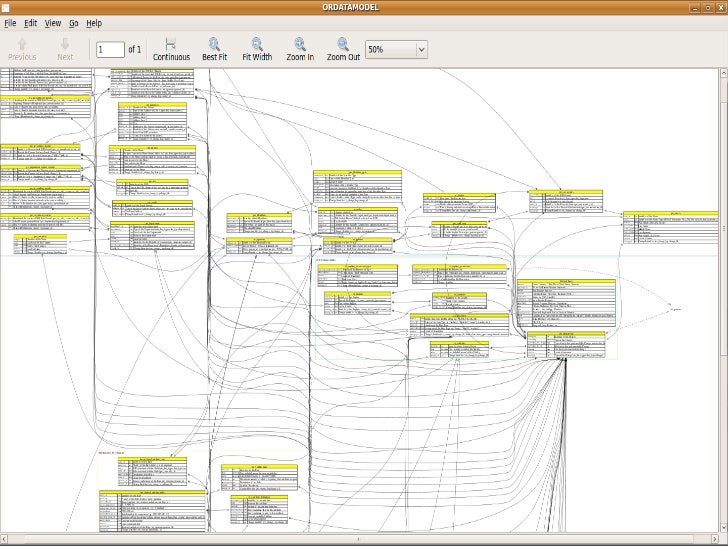Toggle Continuous page mode
728x546 pixels.
pos(171,49)
